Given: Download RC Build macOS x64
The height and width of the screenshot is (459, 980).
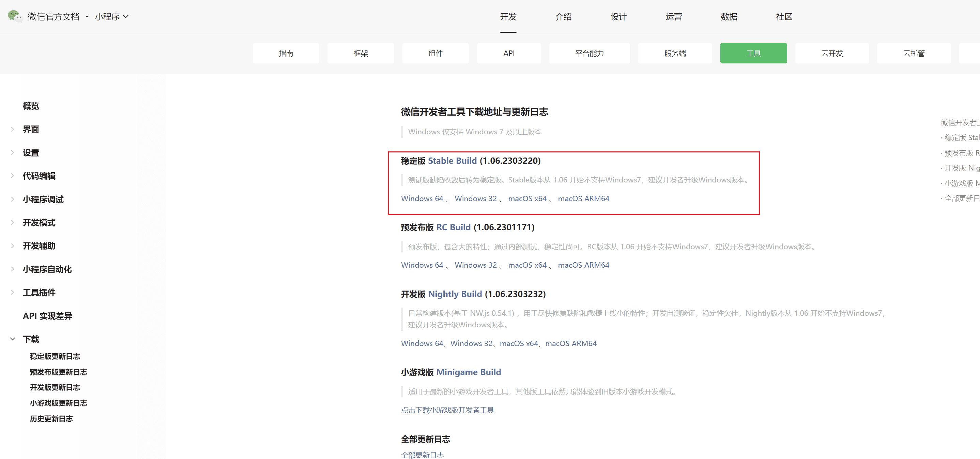Looking at the screenshot, I should pos(527,265).
